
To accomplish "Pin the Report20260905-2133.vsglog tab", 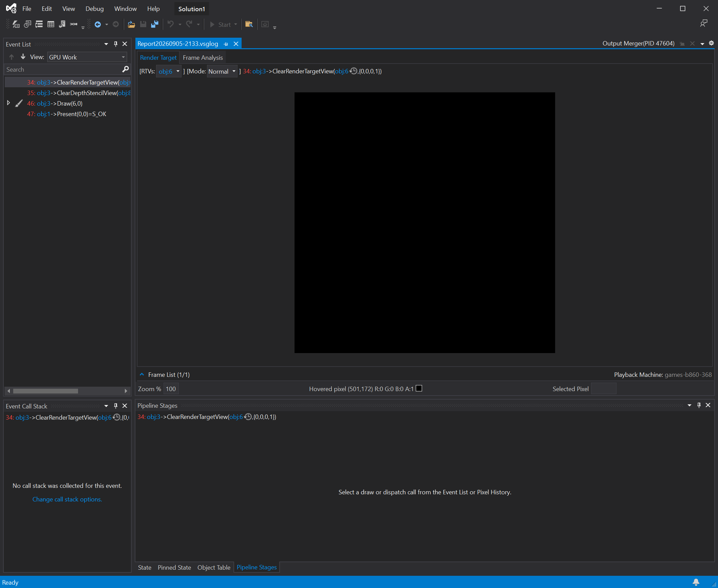I will click(226, 44).
